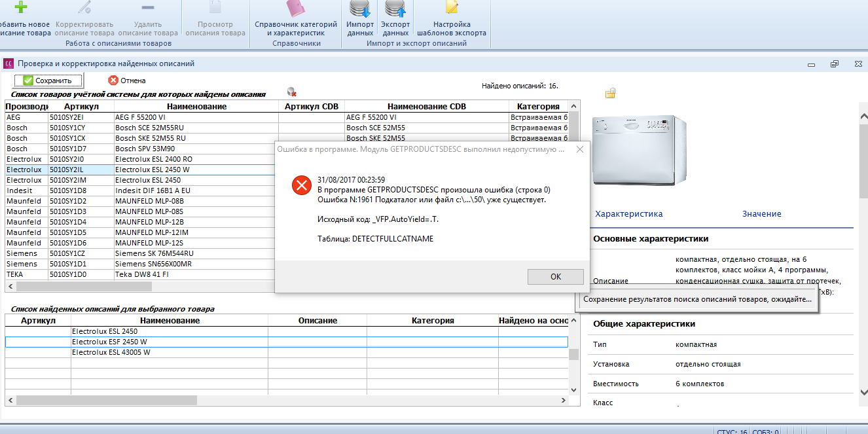This screenshot has width=868, height=434.
Task: Click the Тип value компактная
Action: pos(696,344)
